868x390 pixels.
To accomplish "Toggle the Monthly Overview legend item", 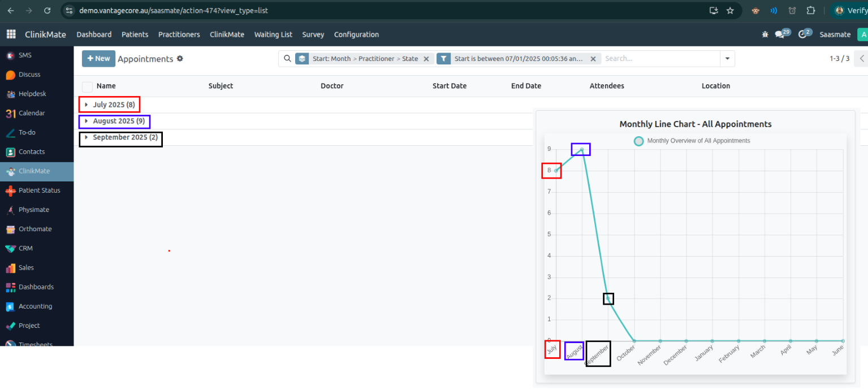I will click(x=692, y=141).
